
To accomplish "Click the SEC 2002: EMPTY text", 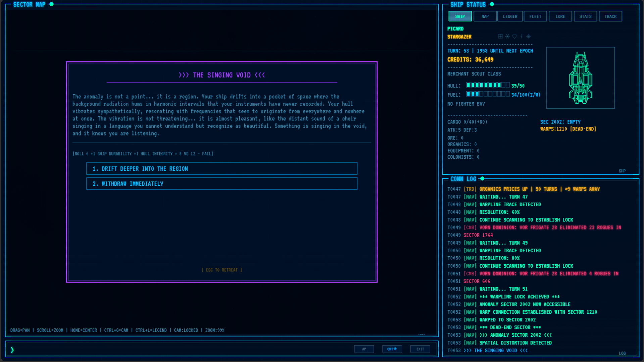I will [x=560, y=122].
